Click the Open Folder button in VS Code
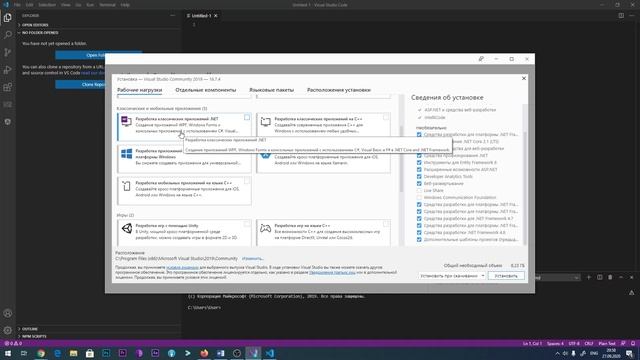This screenshot has width=640, height=360. click(98, 55)
